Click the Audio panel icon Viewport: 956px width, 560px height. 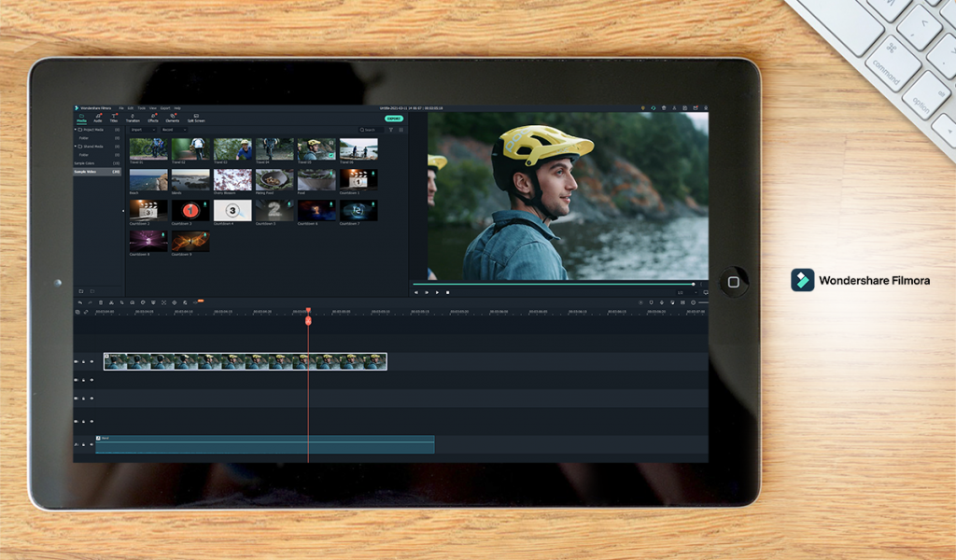coord(97,119)
